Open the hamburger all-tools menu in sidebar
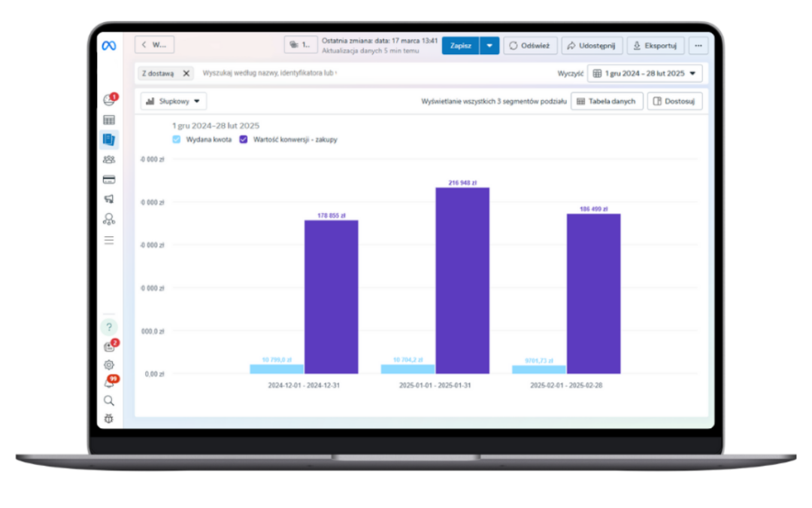Screen dimensions: 812x508 coord(109,240)
